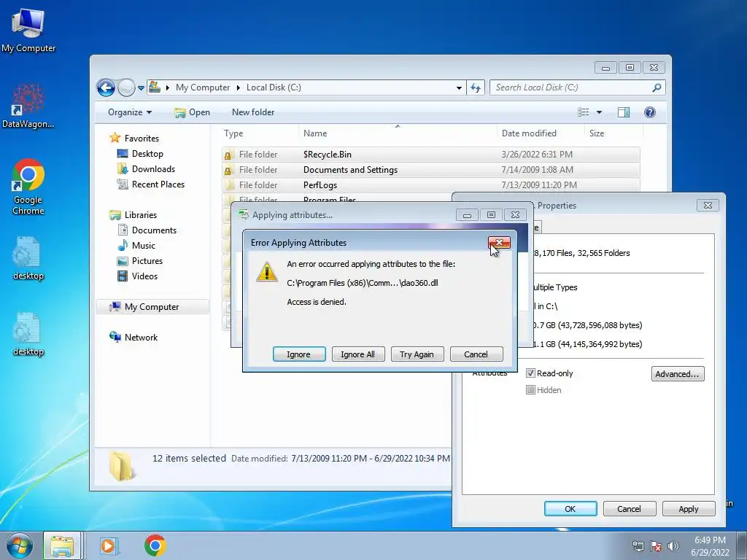747x560 pixels.
Task: Click the taskbar clock showing 6:49 PM
Action: (x=710, y=546)
